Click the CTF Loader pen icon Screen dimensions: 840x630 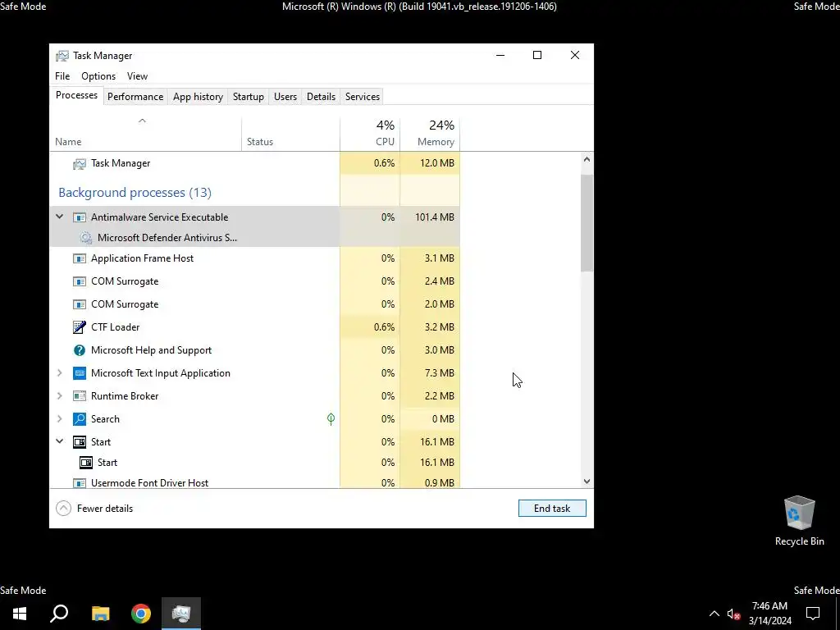click(x=80, y=326)
